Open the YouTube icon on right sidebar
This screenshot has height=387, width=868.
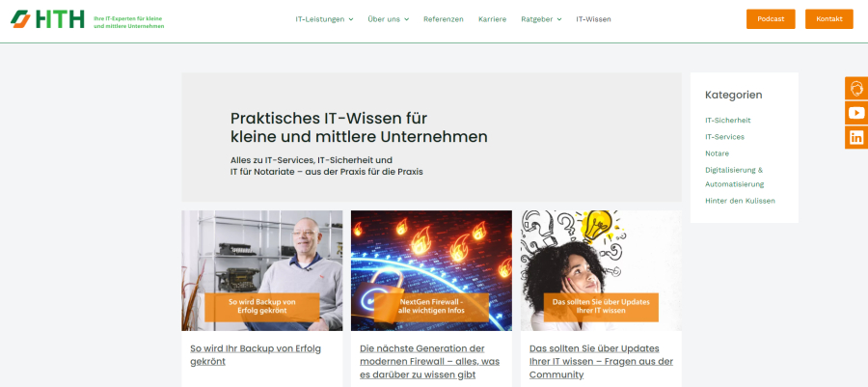tap(855, 113)
